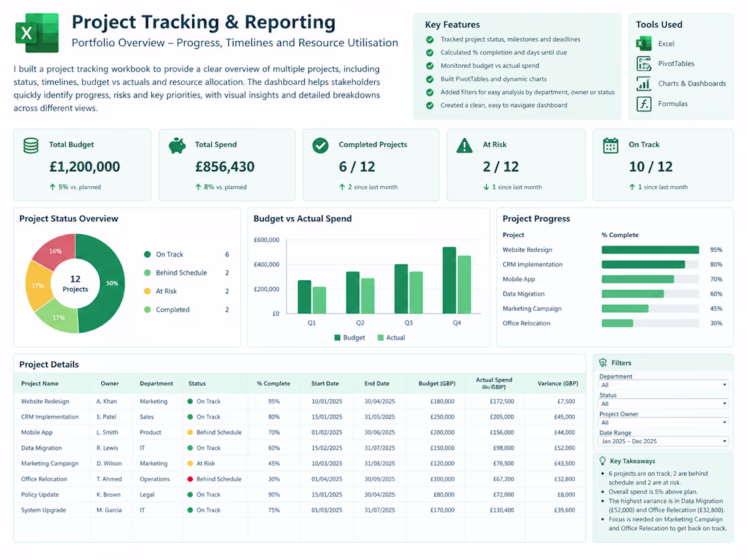747x560 pixels.
Task: Click the £856,430 total spend value
Action: tap(225, 167)
